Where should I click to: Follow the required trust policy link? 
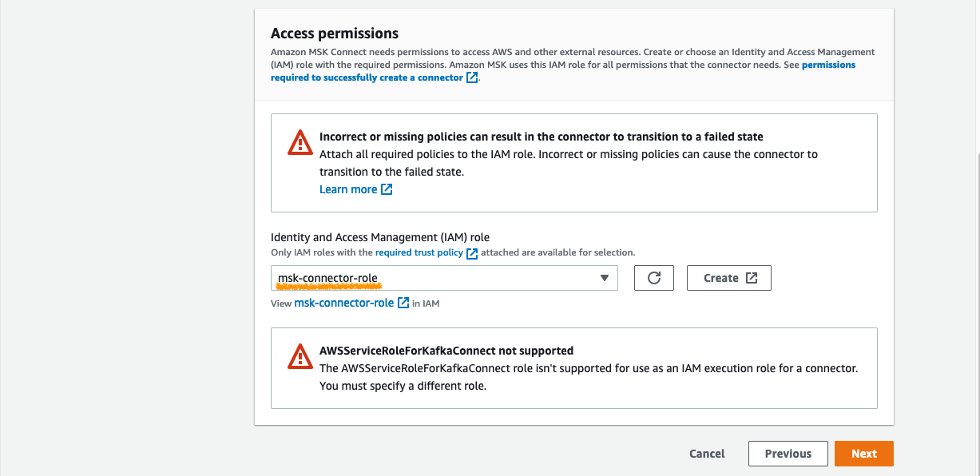[x=419, y=252]
